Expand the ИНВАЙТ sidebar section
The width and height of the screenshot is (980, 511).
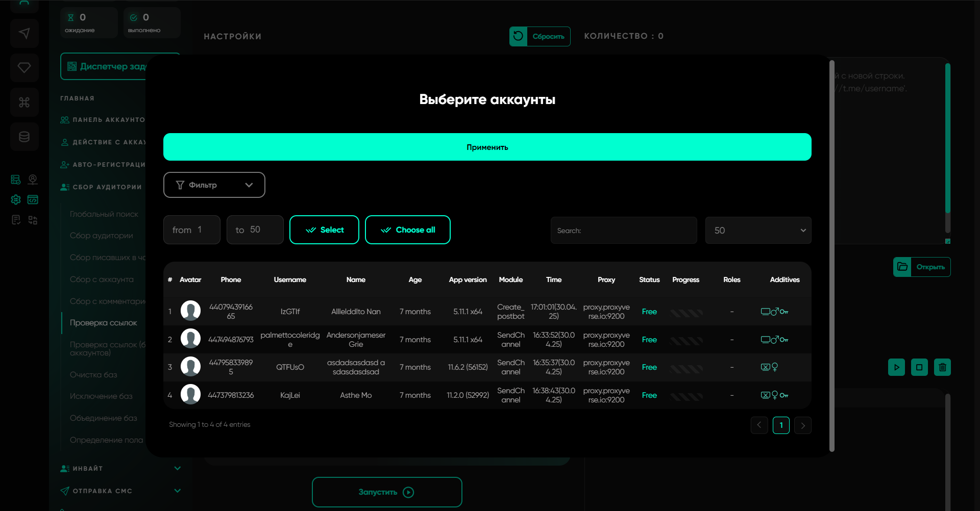(177, 468)
